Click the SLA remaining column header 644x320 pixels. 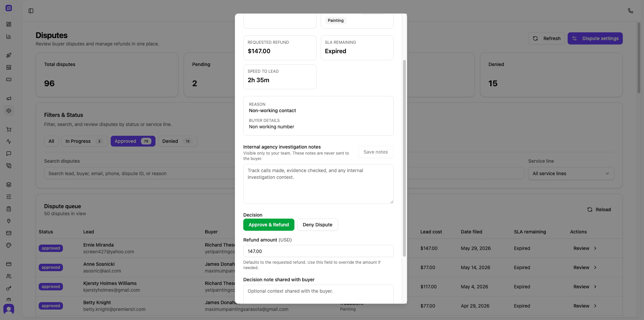[530, 232]
